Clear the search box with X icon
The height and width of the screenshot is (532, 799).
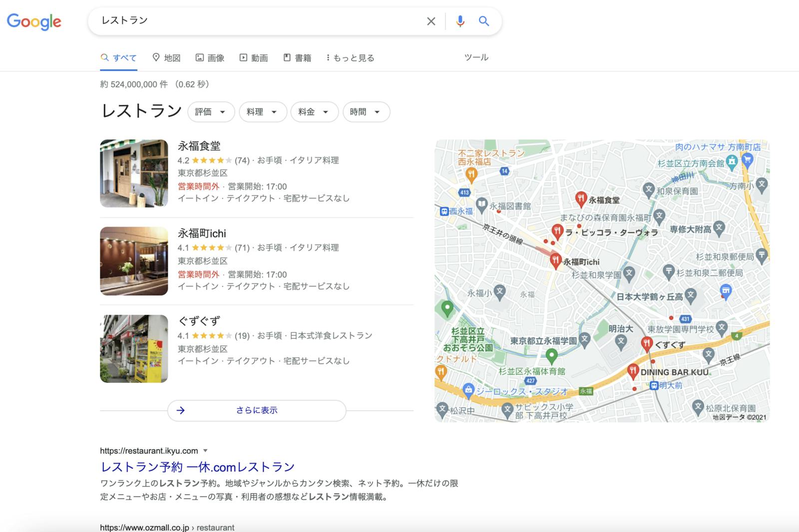[x=431, y=21]
